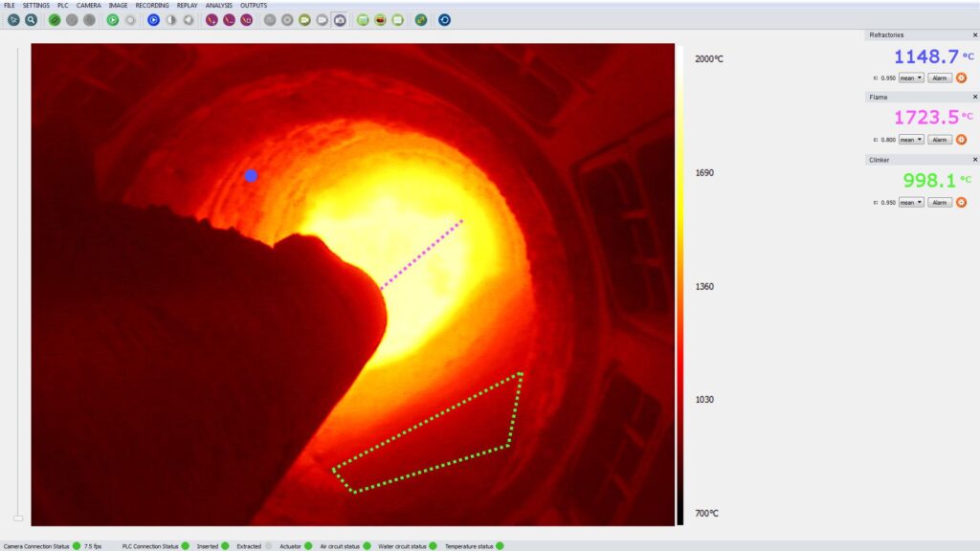Take a snapshot with the highlighted camera icon

(x=340, y=20)
